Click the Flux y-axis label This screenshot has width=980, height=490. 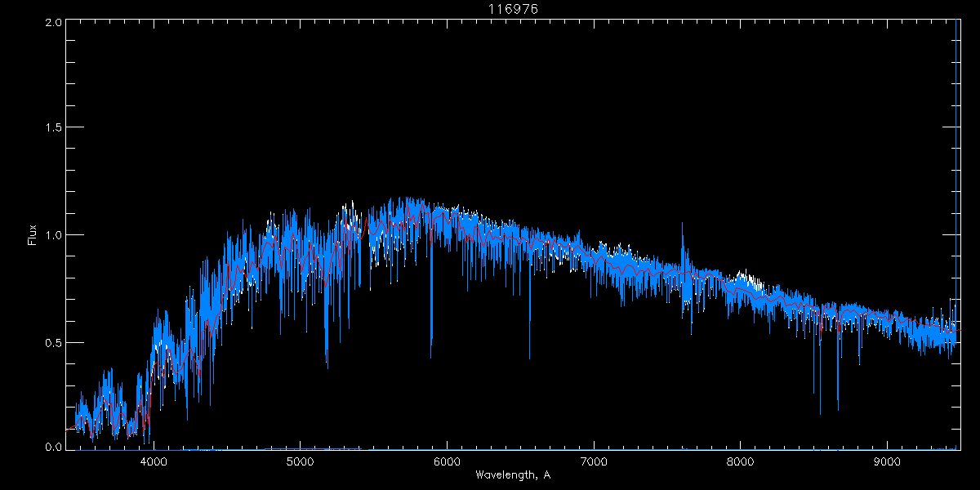tap(33, 235)
